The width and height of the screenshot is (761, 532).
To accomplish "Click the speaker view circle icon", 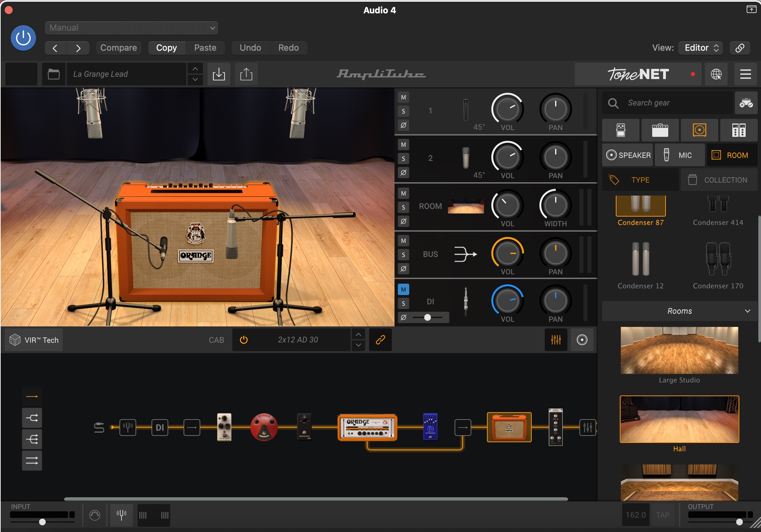I will pyautogui.click(x=582, y=340).
